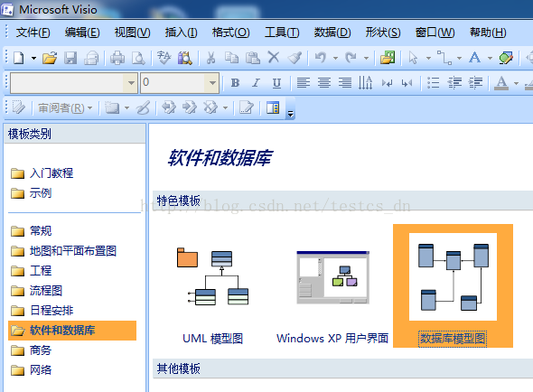Click the Redo arrow icon

(x=351, y=58)
